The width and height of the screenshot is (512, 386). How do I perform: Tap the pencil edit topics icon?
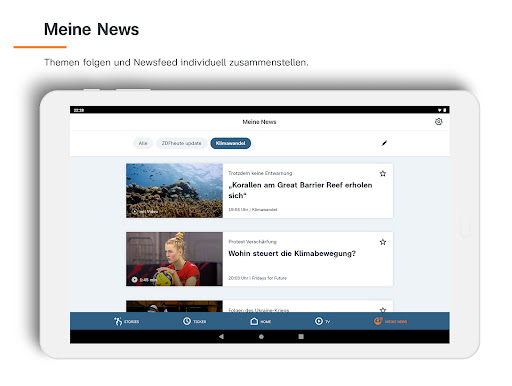tap(384, 143)
